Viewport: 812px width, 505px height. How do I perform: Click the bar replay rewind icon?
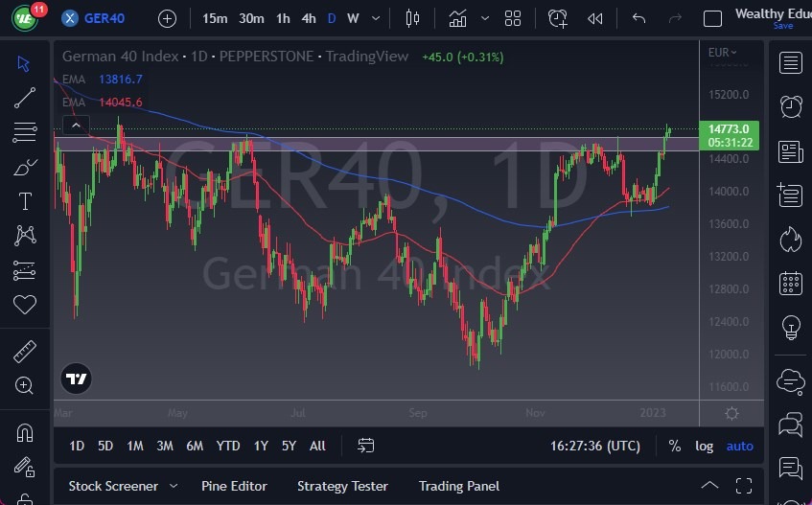(595, 18)
